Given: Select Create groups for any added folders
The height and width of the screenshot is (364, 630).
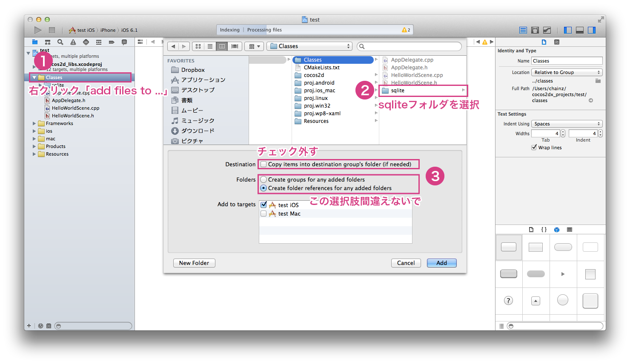Looking at the screenshot, I should 263,179.
